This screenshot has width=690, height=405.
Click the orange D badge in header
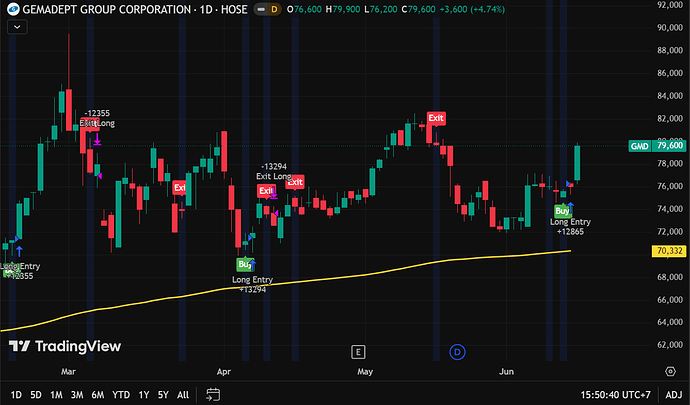tap(274, 9)
